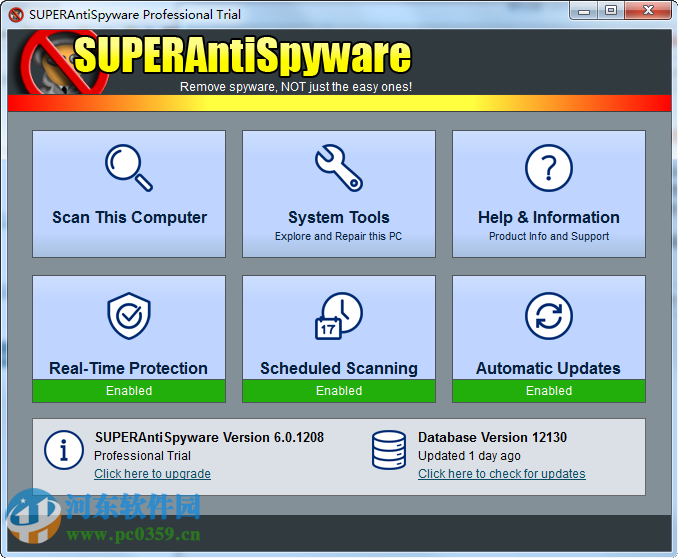The height and width of the screenshot is (559, 679).
Task: Click the database stack icon
Action: click(x=389, y=450)
